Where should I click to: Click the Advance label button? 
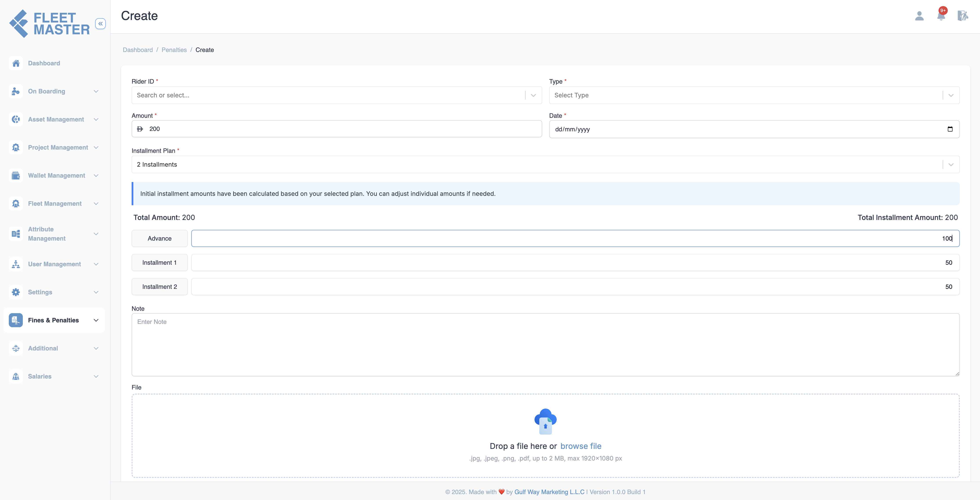(x=159, y=238)
